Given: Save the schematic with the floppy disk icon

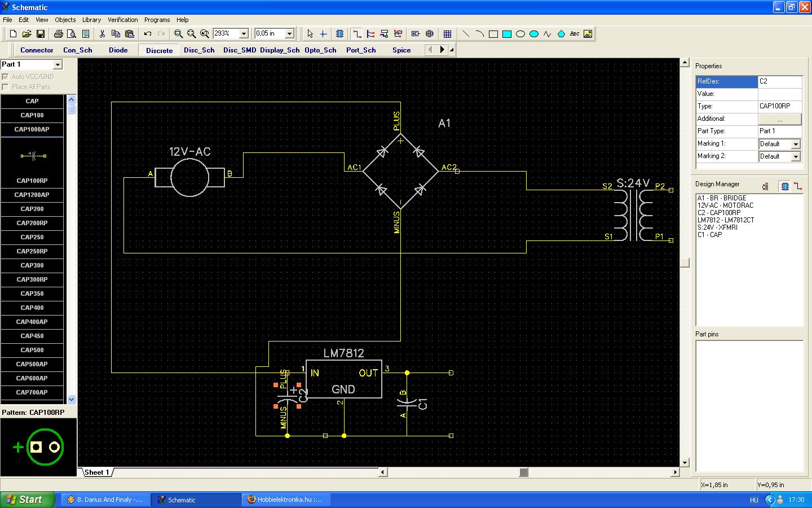Looking at the screenshot, I should click(41, 34).
